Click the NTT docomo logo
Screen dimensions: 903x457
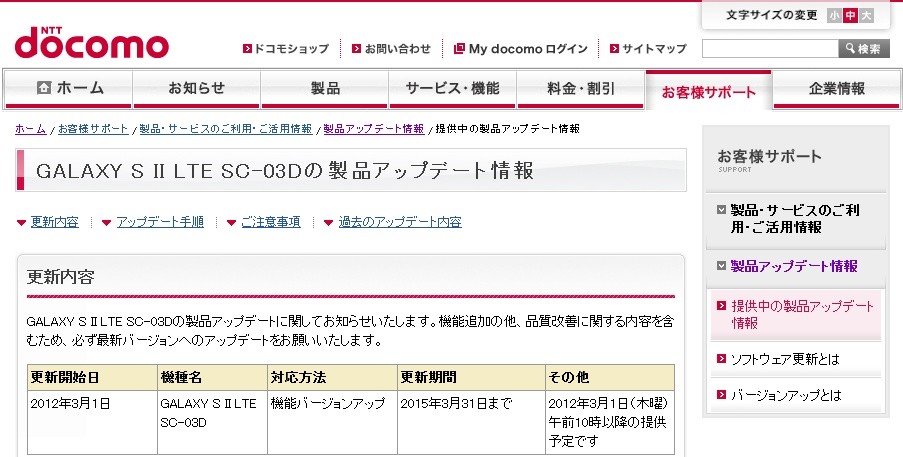pos(92,43)
